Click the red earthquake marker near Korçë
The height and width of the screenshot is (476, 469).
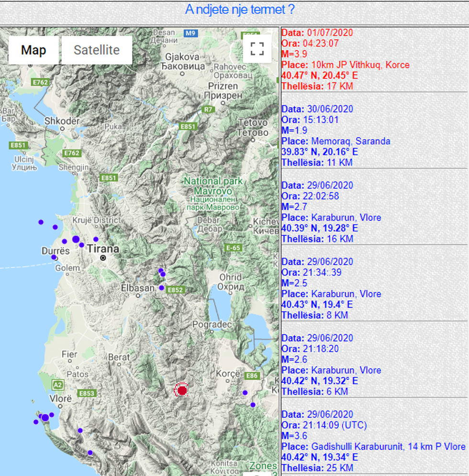[182, 390]
